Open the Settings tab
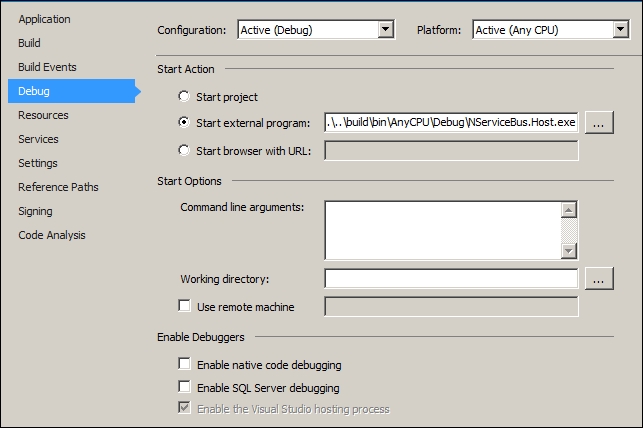The height and width of the screenshot is (428, 643). tap(38, 163)
